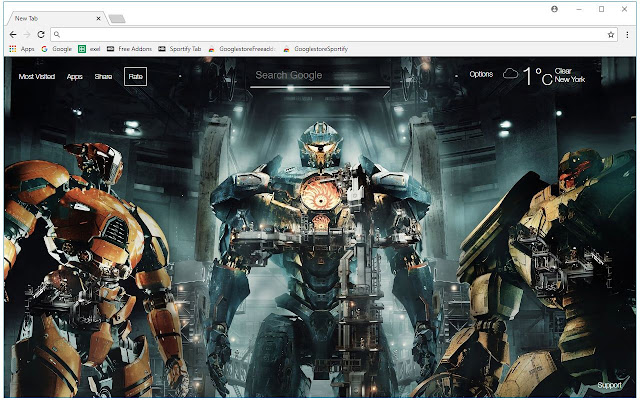The height and width of the screenshot is (400, 640).
Task: Click the 1 °C temperature reading
Action: 538,76
